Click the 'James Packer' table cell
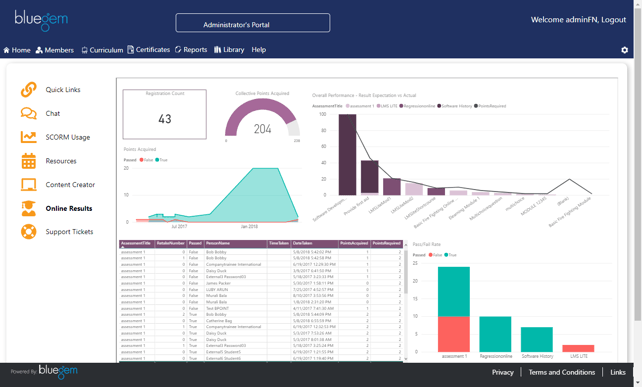 click(x=235, y=283)
